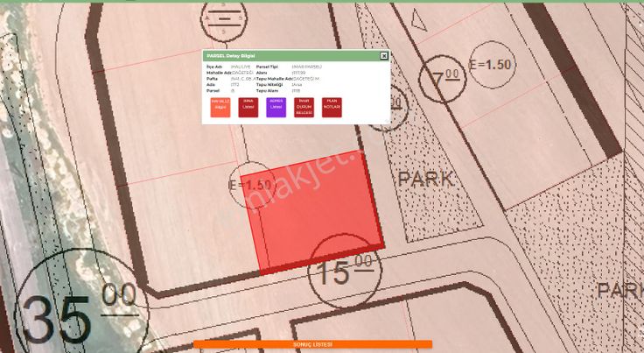Click the Tapu Niteliği value 'Arsa'
This screenshot has height=353, width=644.
point(297,85)
